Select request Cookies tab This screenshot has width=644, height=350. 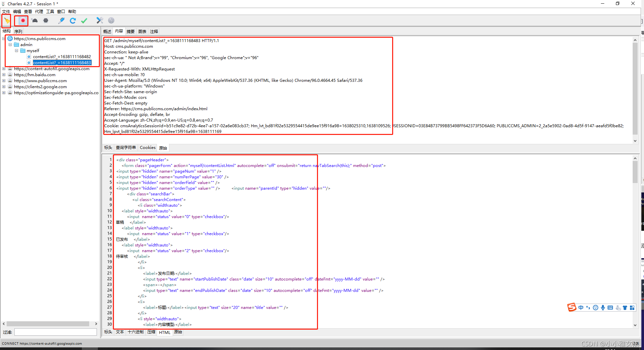click(x=148, y=148)
